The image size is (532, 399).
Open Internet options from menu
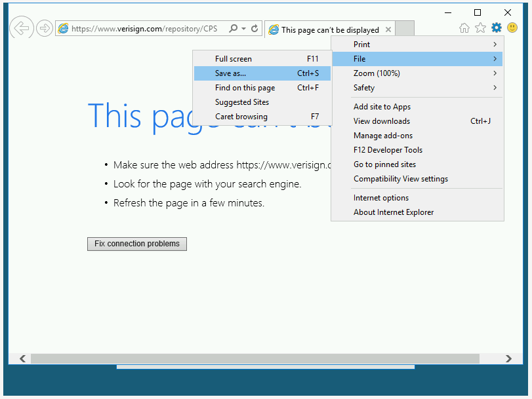coord(381,198)
